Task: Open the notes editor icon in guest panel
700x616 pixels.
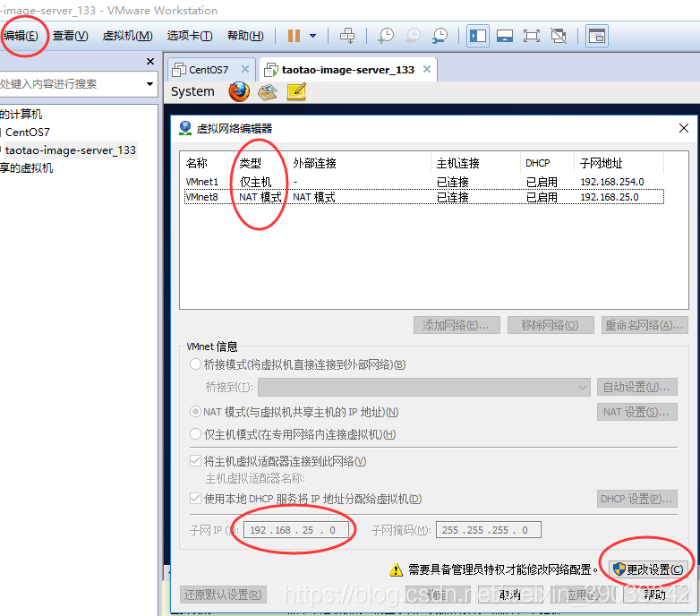Action: [x=296, y=91]
